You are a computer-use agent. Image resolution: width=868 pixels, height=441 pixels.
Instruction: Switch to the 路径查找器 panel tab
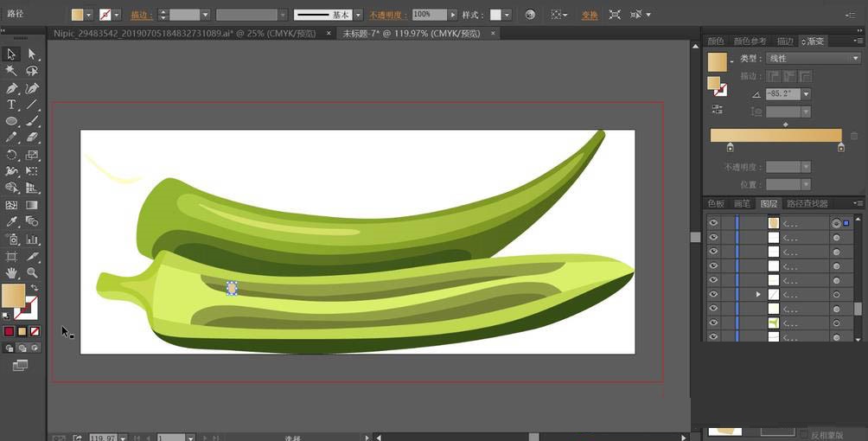pyautogui.click(x=807, y=204)
